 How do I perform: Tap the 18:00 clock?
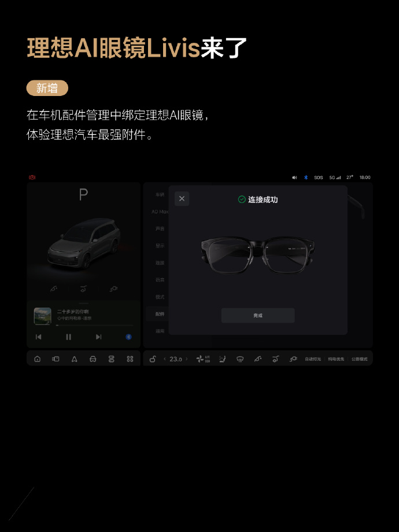click(365, 178)
